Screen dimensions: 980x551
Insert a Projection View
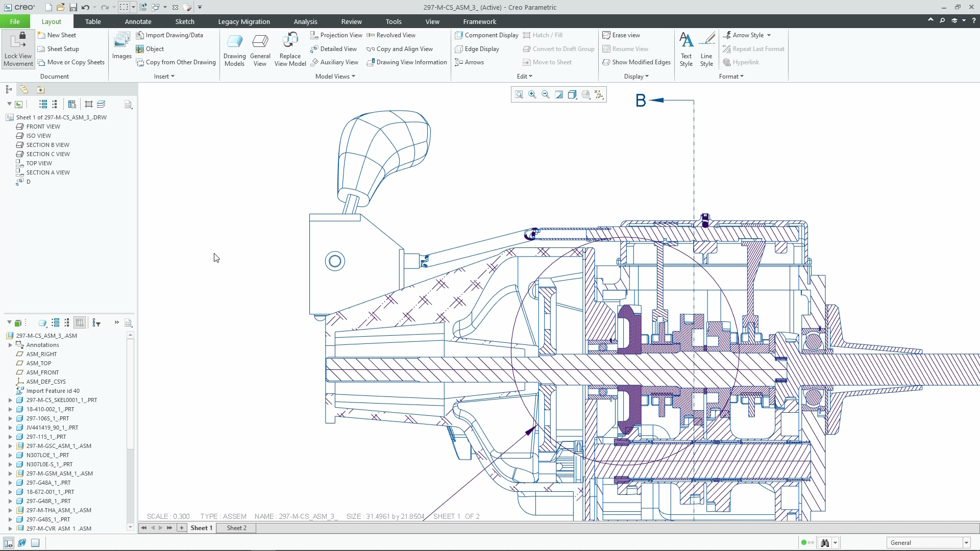pos(336,35)
